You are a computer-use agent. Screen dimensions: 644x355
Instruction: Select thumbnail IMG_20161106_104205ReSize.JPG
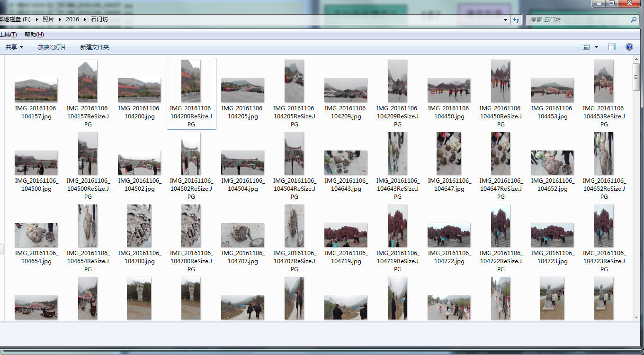(294, 81)
